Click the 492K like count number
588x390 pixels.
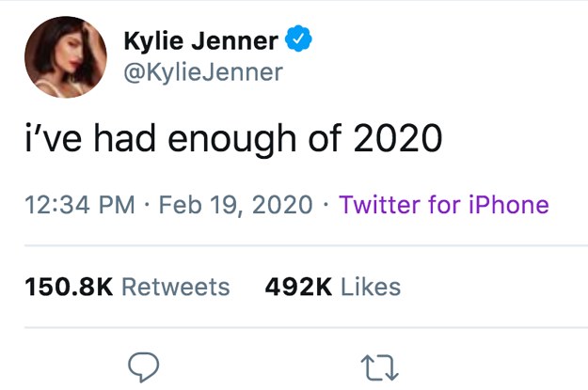pyautogui.click(x=299, y=286)
